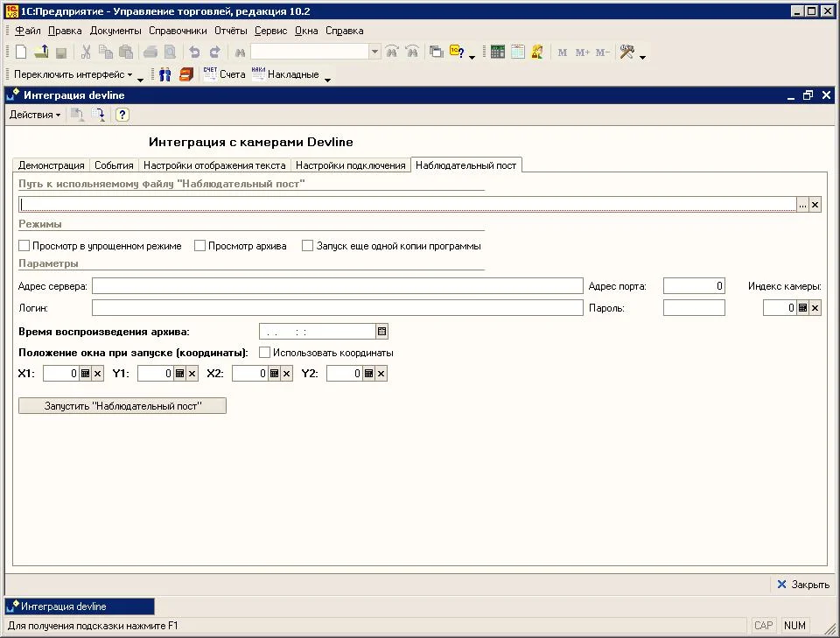Screen dimensions: 840x638
Task: Open the Файл menu
Action: [x=28, y=31]
